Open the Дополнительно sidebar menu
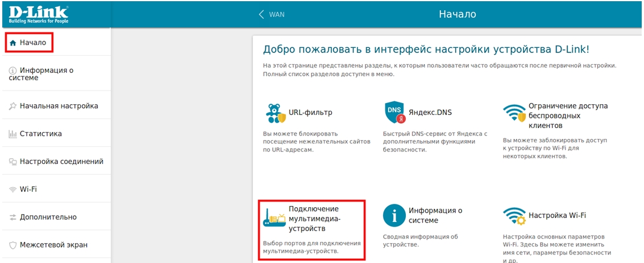Image resolution: width=644 pixels, height=263 pixels. point(48,217)
